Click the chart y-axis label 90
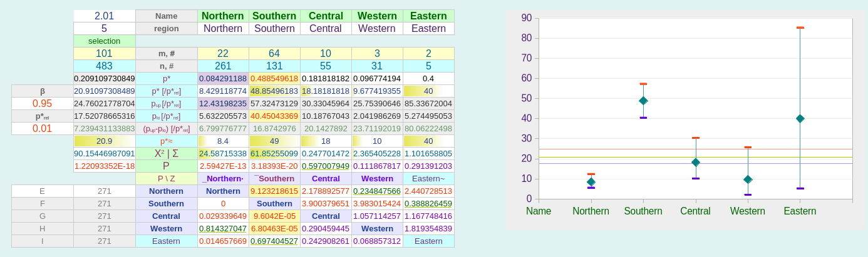Viewport: 868px width, 257px height. 527,18
